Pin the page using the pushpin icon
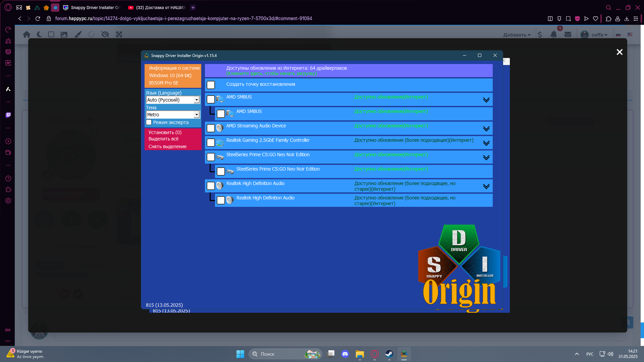 pos(559,18)
